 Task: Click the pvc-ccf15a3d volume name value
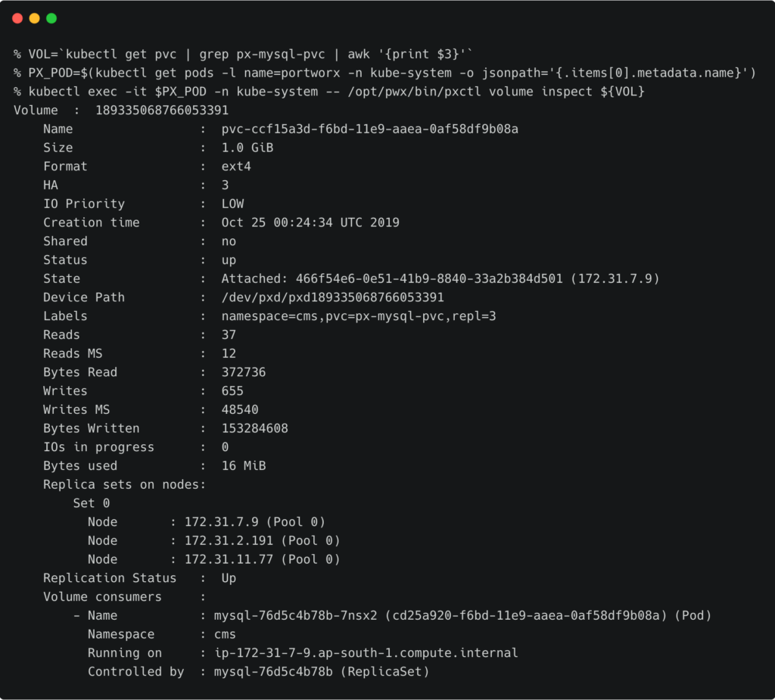[369, 129]
